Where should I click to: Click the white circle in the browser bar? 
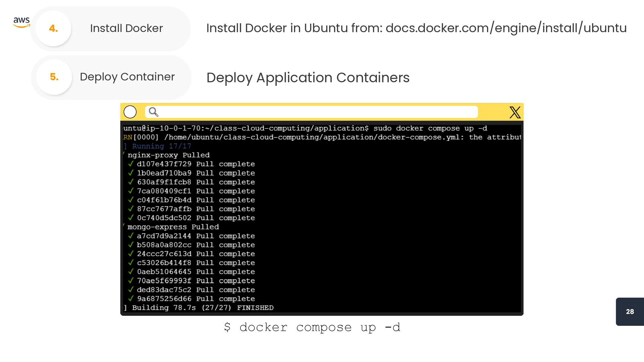click(130, 112)
